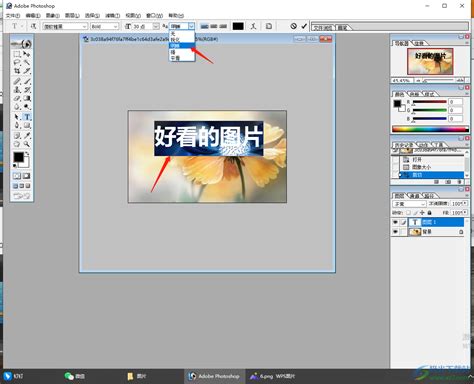Jump to ImageReady icon at toolbox bottom
Image resolution: width=474 pixels, height=384 pixels.
click(22, 196)
